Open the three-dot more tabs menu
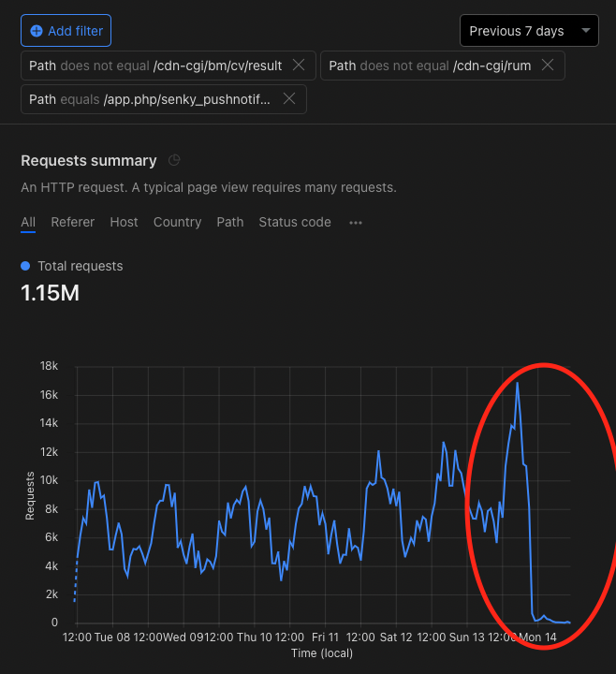Image resolution: width=616 pixels, height=674 pixels. point(356,223)
